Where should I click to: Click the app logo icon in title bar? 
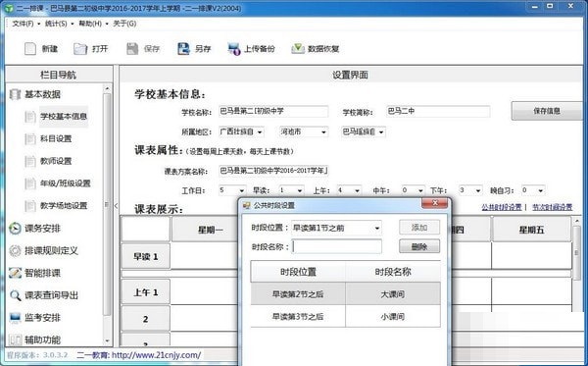[x=9, y=8]
